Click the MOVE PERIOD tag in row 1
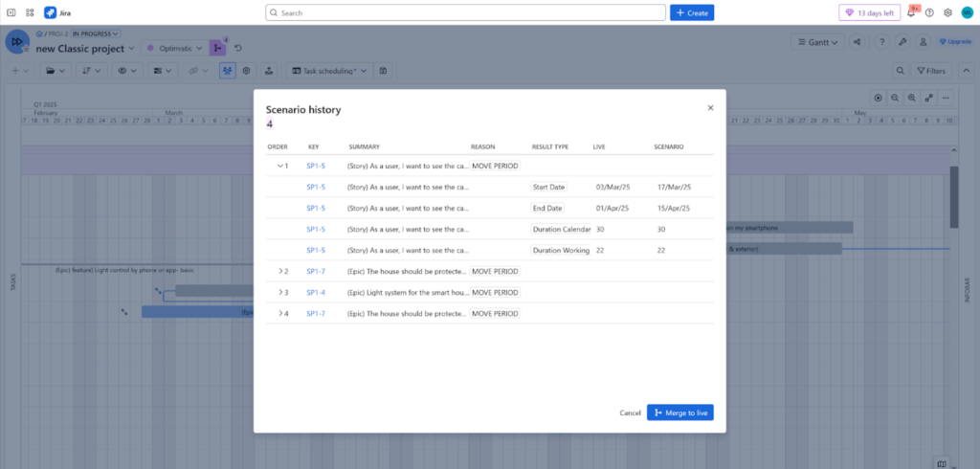This screenshot has width=980, height=469. coord(495,166)
